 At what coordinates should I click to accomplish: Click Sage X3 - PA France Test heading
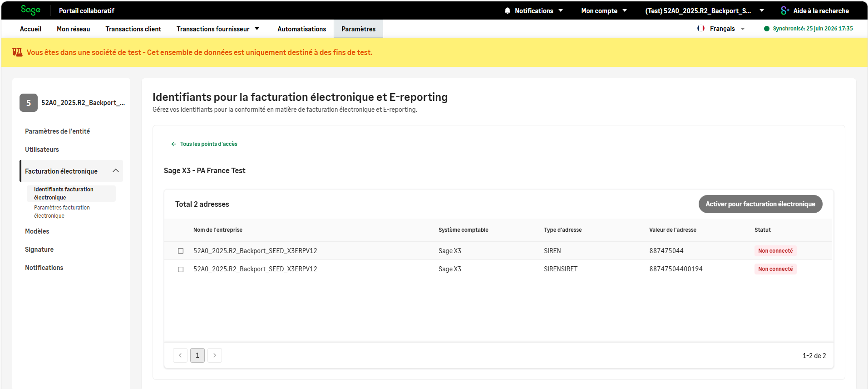204,170
